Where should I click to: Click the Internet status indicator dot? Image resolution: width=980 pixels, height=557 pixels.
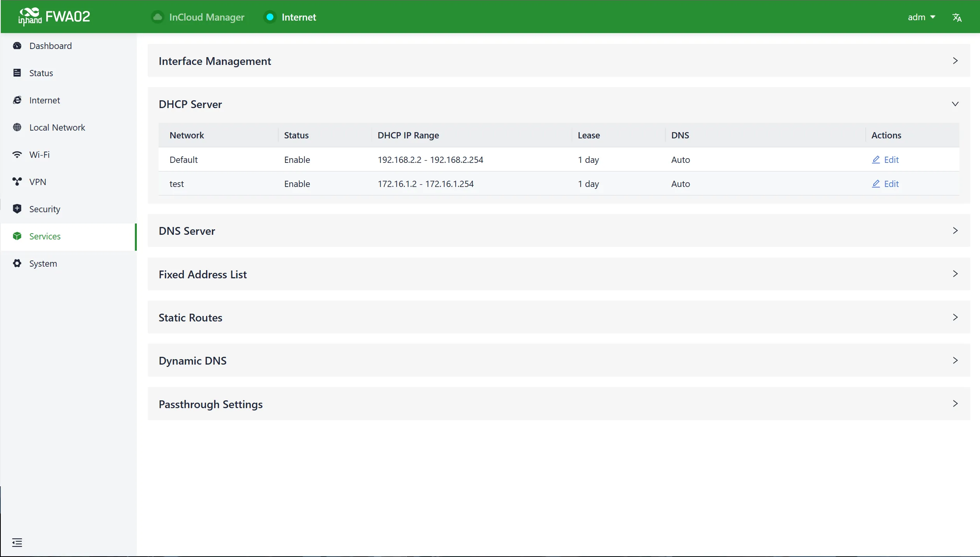[270, 17]
